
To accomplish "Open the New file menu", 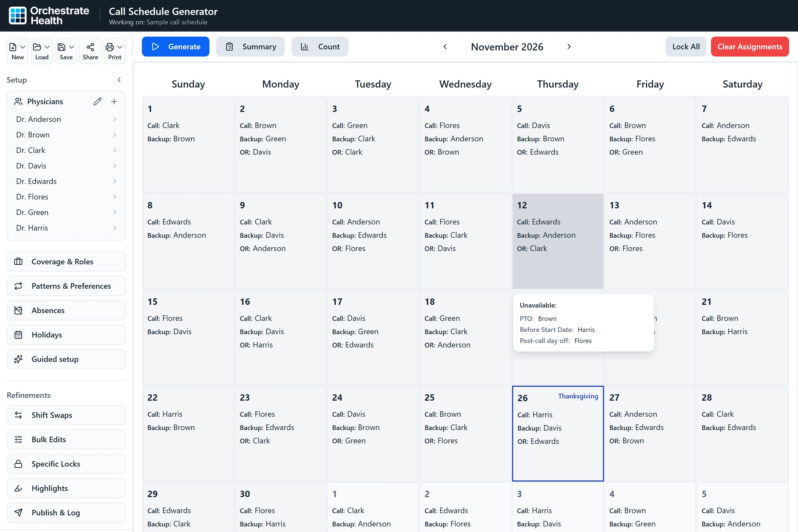I will [x=18, y=51].
